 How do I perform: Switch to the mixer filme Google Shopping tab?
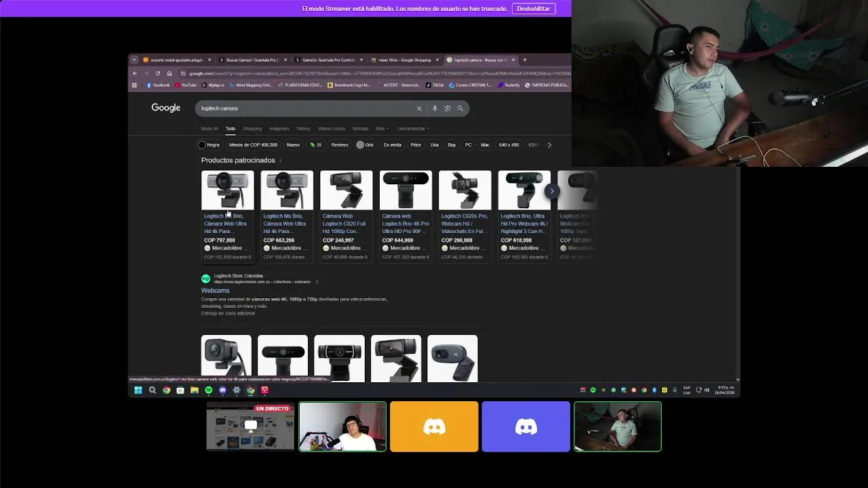click(x=405, y=60)
